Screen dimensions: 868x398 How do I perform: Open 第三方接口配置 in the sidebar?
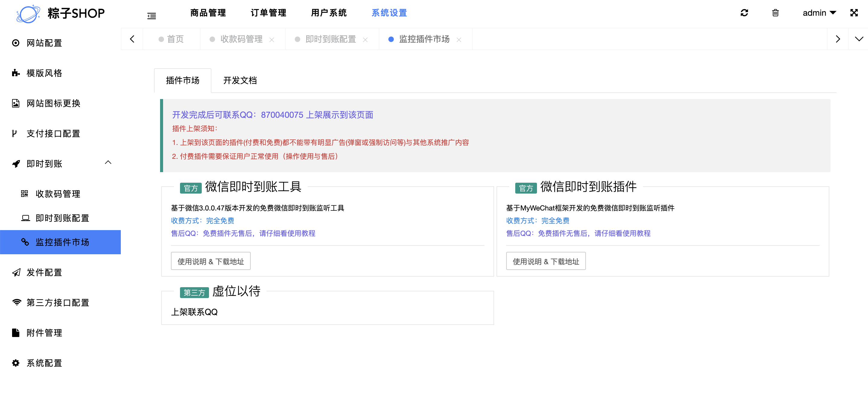click(60, 302)
